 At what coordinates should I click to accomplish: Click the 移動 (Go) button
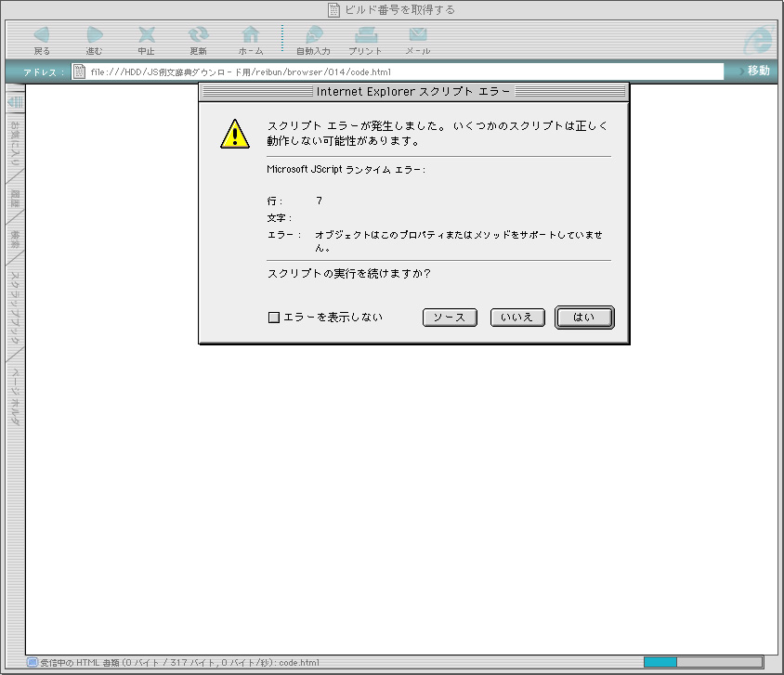(x=755, y=71)
